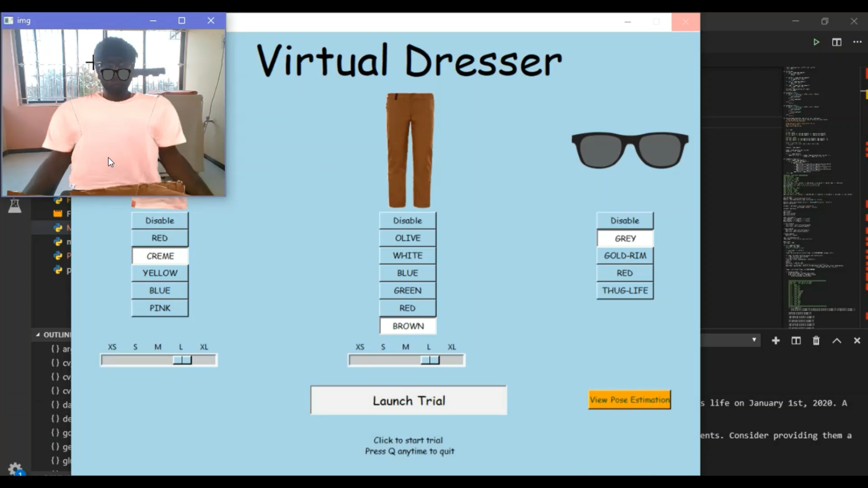Screen dimensions: 868x488
Task: Click the split editor icon
Action: tap(837, 42)
